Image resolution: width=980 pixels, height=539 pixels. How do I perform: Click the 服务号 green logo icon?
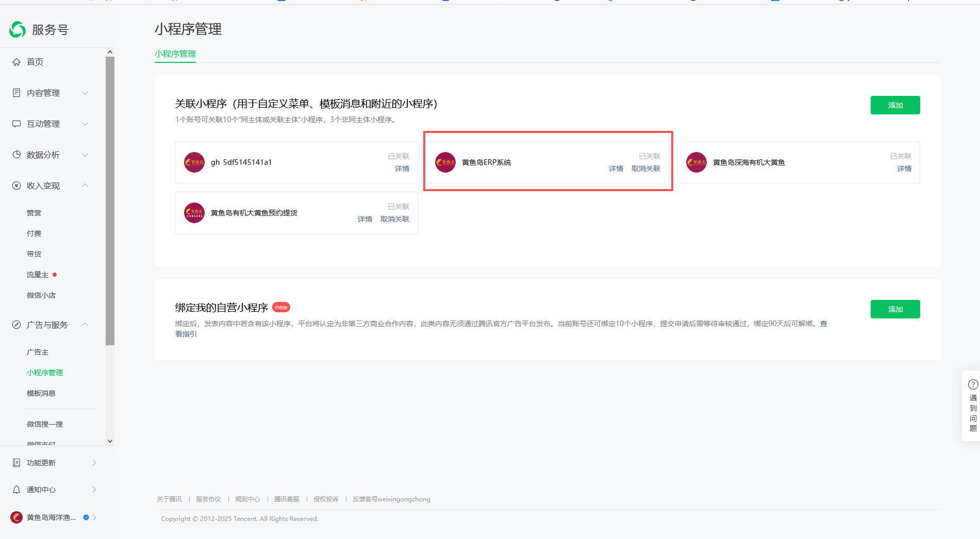(x=18, y=30)
